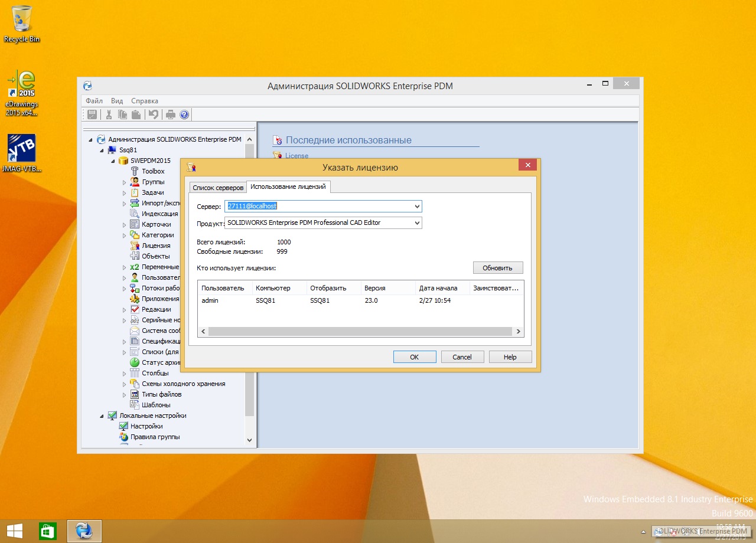Click the Copy icon in the toolbar
Viewport: 756px width, 543px height.
122,115
